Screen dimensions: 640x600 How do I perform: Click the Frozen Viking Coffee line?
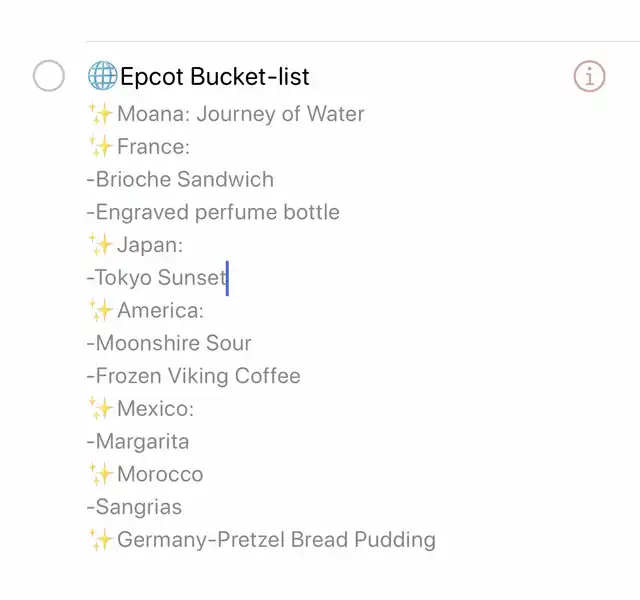(x=194, y=376)
